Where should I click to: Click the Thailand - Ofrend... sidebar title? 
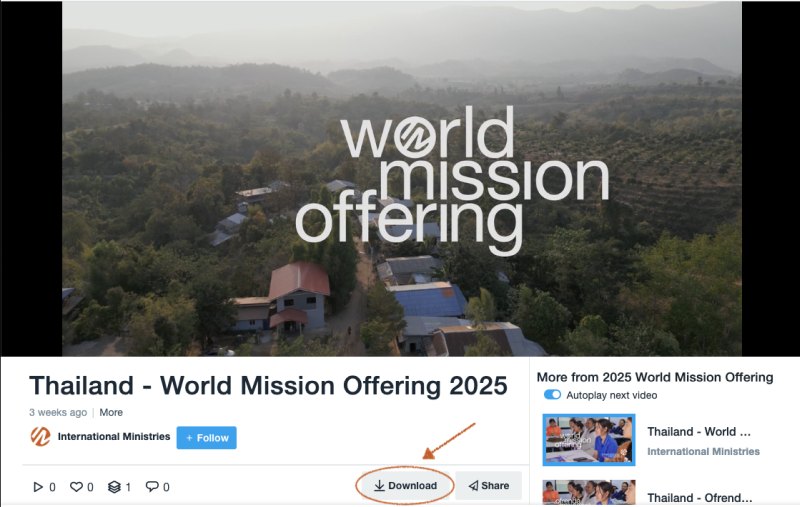699,497
